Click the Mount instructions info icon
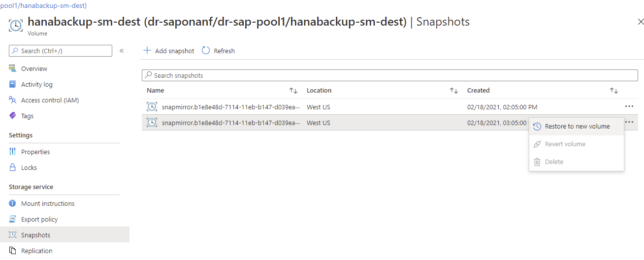644x260 pixels. point(13,203)
